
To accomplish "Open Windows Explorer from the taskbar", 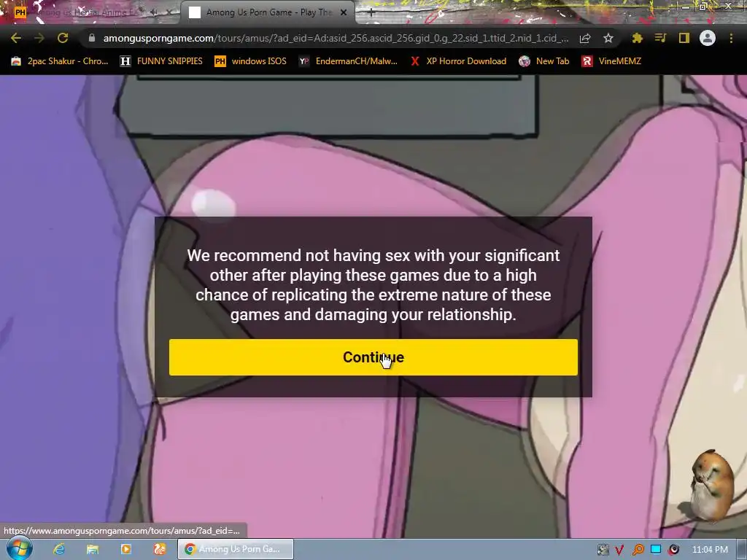I will [93, 549].
